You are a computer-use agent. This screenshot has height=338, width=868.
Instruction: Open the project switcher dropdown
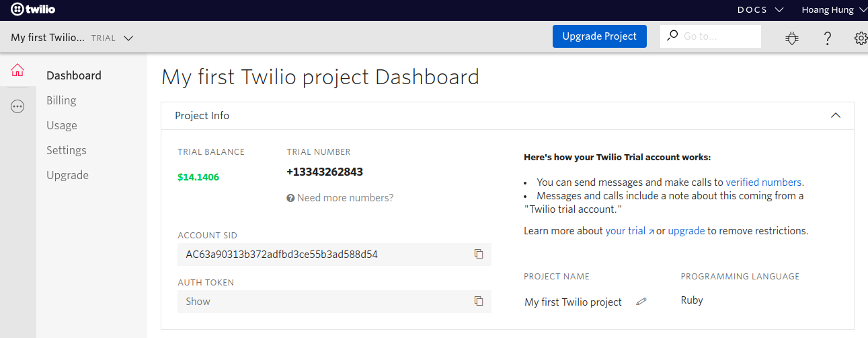coord(128,38)
